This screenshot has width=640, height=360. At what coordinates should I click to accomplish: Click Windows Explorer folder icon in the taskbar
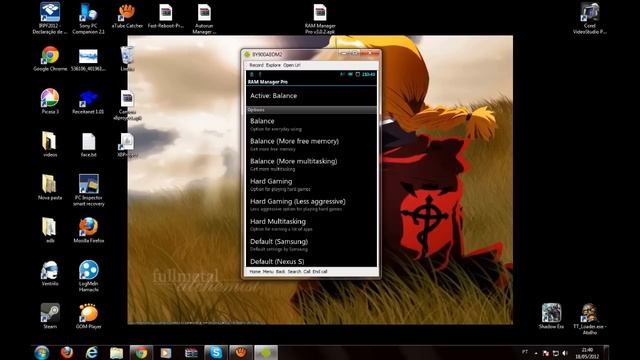pyautogui.click(x=116, y=353)
